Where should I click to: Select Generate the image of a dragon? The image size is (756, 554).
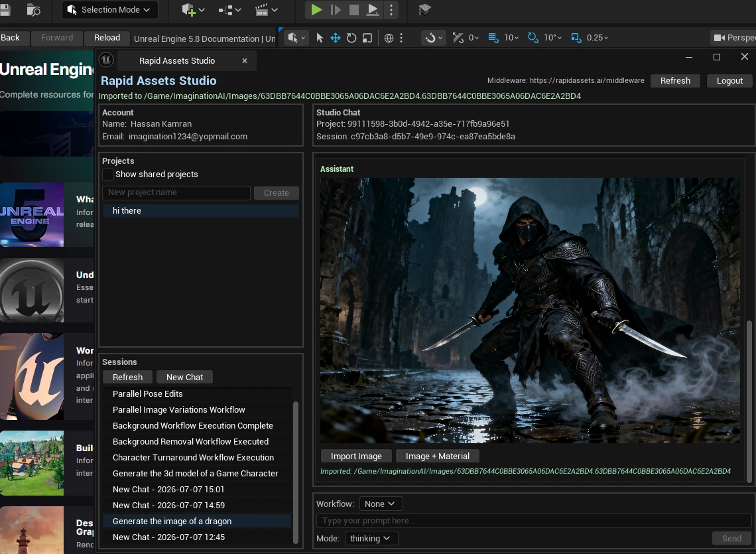[x=197, y=521]
